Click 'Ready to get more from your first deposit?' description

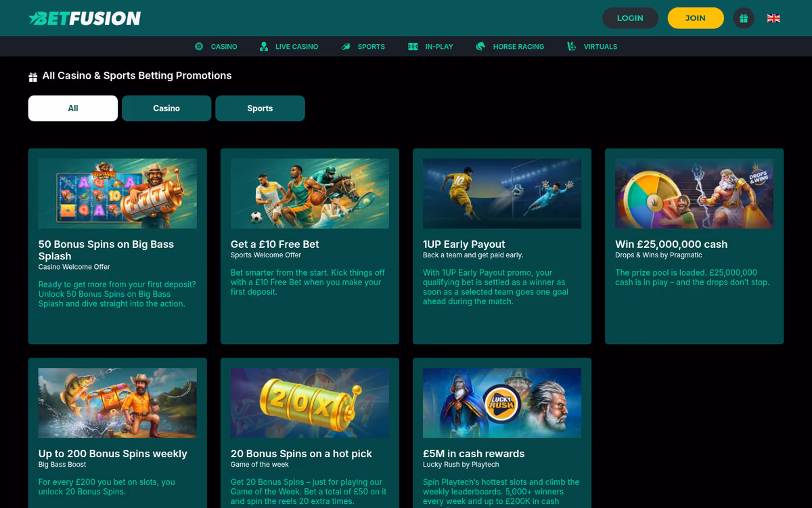coord(117,294)
